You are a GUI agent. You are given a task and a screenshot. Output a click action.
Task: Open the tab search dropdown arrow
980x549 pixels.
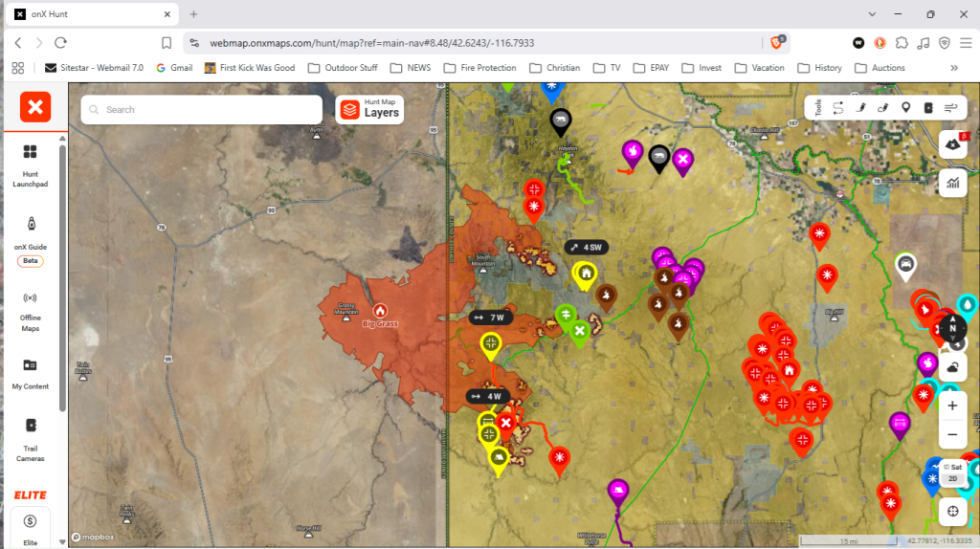[x=872, y=13]
